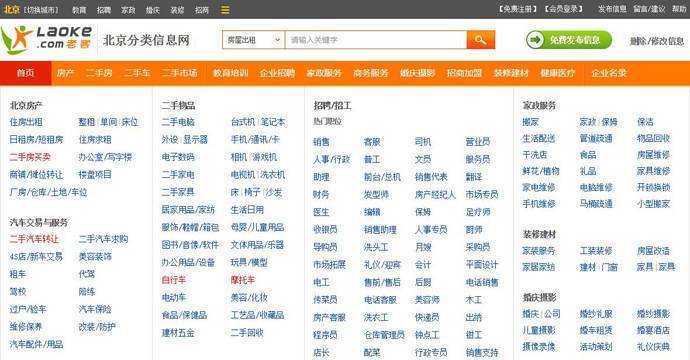
Task: Open the 办公室/写字楼 link
Action: (x=105, y=157)
